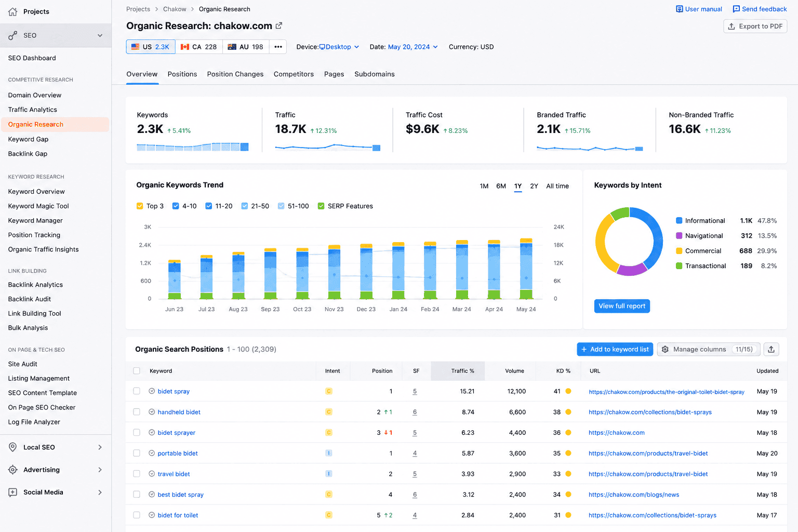
Task: Click the circle icon beside handheld bidet
Action: pyautogui.click(x=152, y=412)
